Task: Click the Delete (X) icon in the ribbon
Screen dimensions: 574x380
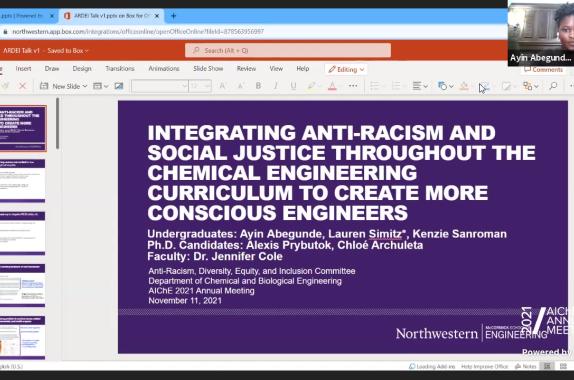Action: pos(22,86)
